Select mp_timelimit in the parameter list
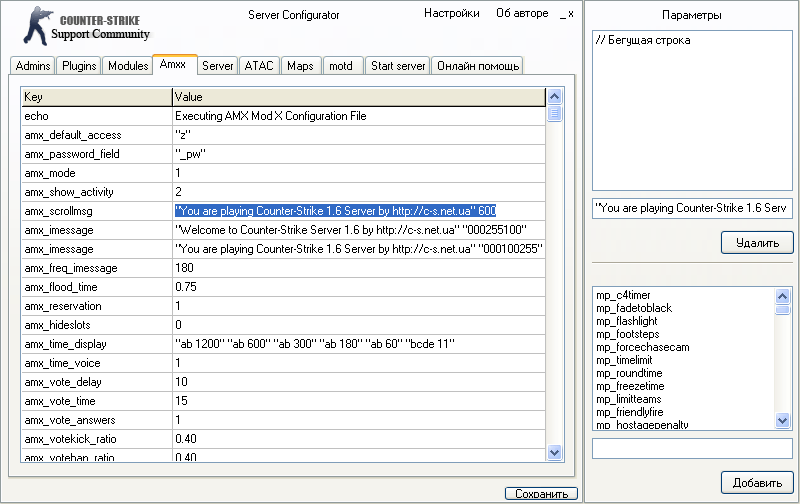Image resolution: width=800 pixels, height=504 pixels. (624, 360)
